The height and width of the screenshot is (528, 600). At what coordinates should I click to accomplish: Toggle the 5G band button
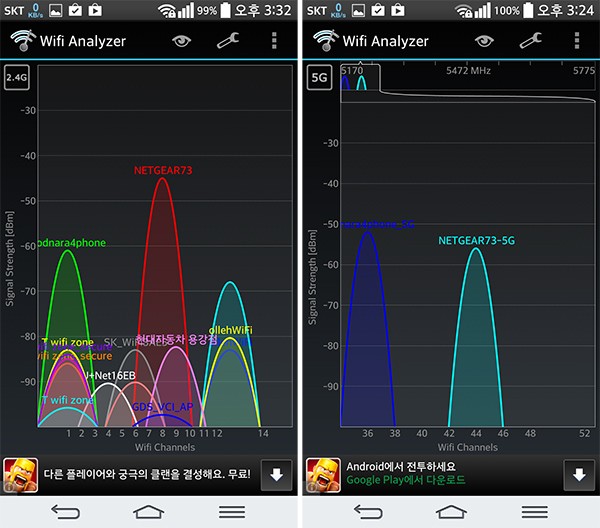tap(319, 77)
